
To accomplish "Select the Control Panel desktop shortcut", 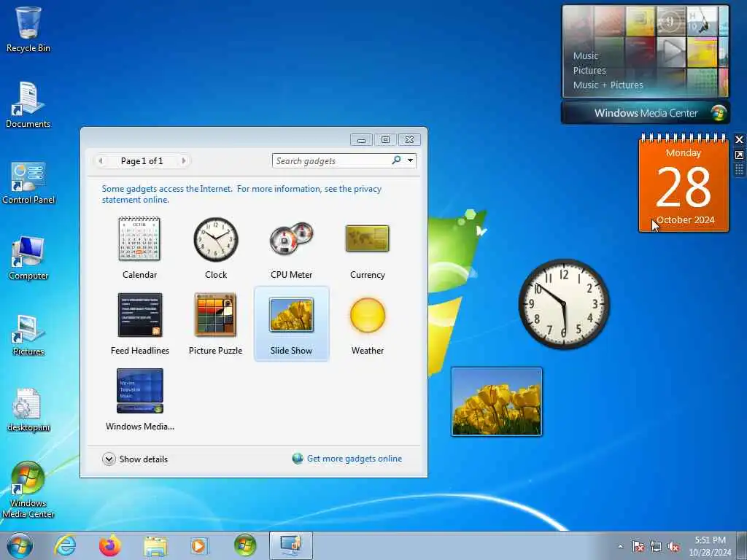I will [28, 181].
